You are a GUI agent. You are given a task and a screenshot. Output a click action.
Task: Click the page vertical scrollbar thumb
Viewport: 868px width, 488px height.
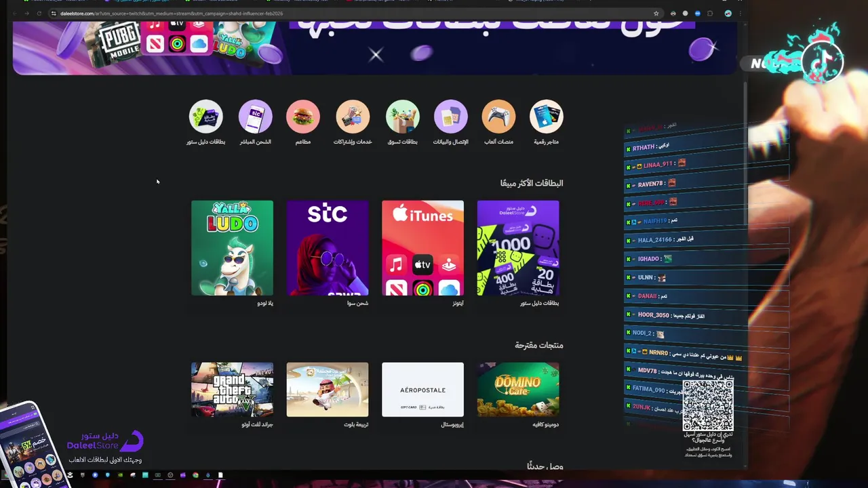point(745,152)
